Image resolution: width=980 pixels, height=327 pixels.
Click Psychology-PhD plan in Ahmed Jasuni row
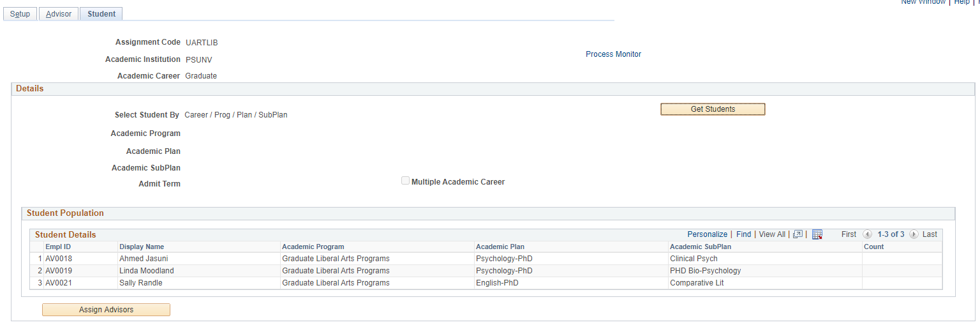(x=504, y=259)
